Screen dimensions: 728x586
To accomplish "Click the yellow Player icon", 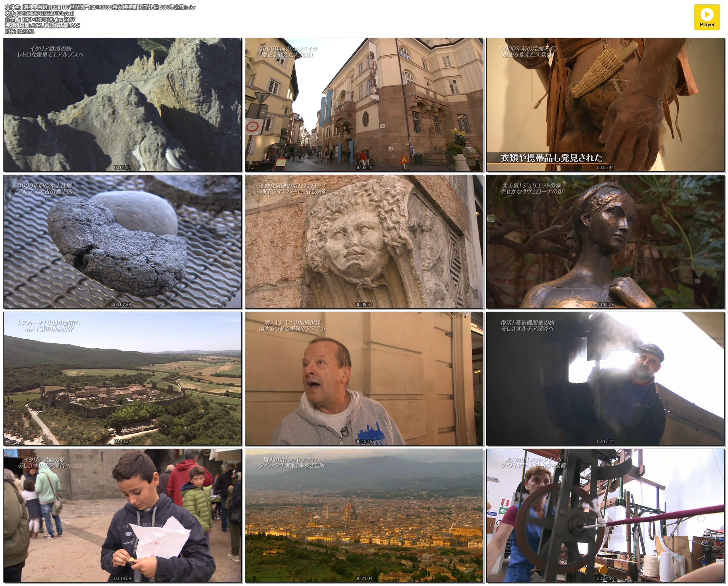I will 707,17.
